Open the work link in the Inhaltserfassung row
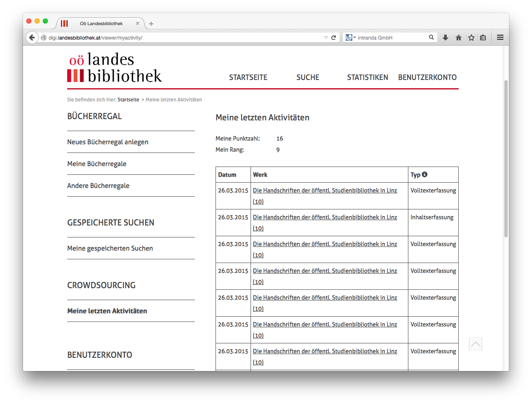The height and width of the screenshot is (404, 532). click(325, 223)
